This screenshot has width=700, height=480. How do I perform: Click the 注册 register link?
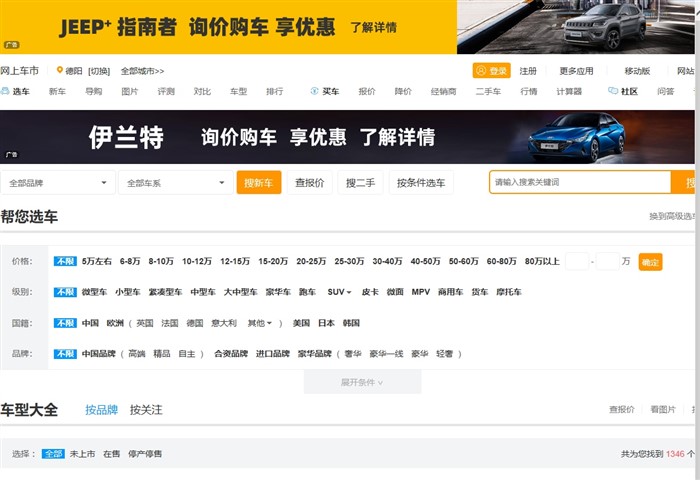528,71
